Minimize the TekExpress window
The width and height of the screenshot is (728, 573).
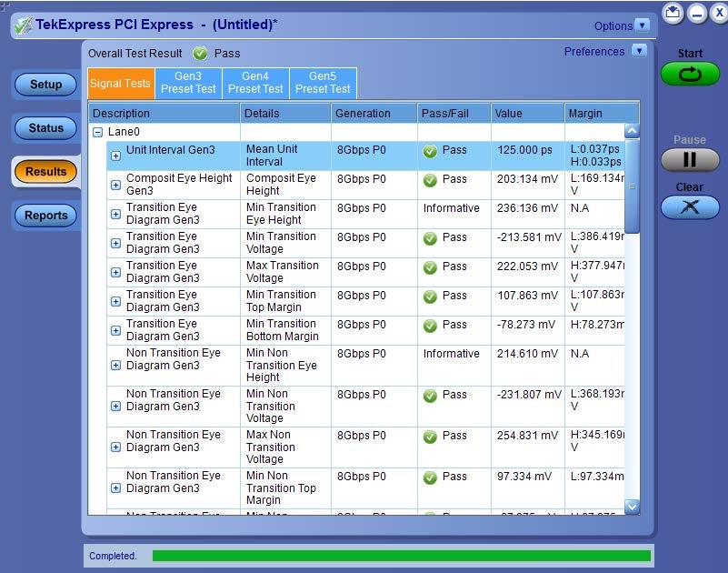[x=697, y=13]
